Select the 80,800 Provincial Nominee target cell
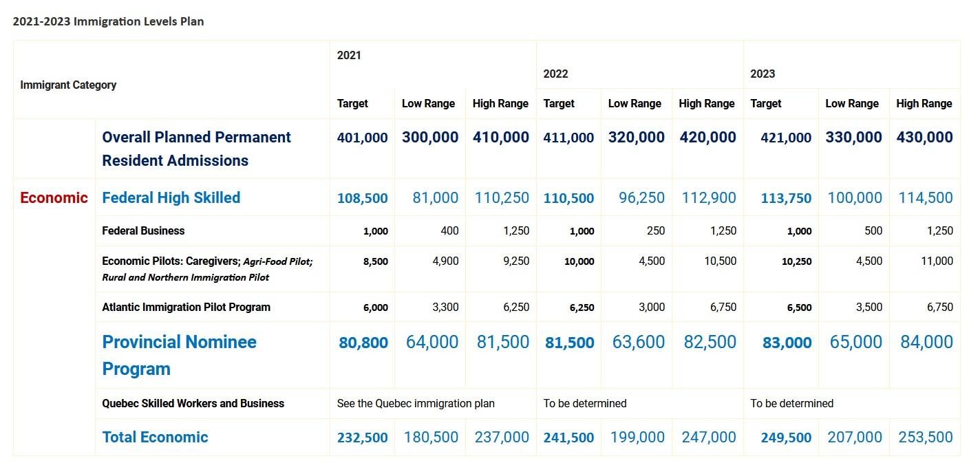The image size is (980, 474). click(x=363, y=343)
